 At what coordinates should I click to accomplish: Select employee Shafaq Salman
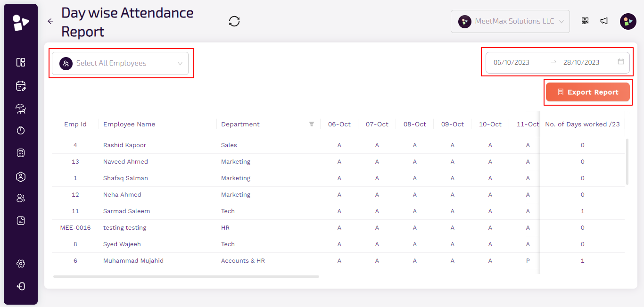125,178
